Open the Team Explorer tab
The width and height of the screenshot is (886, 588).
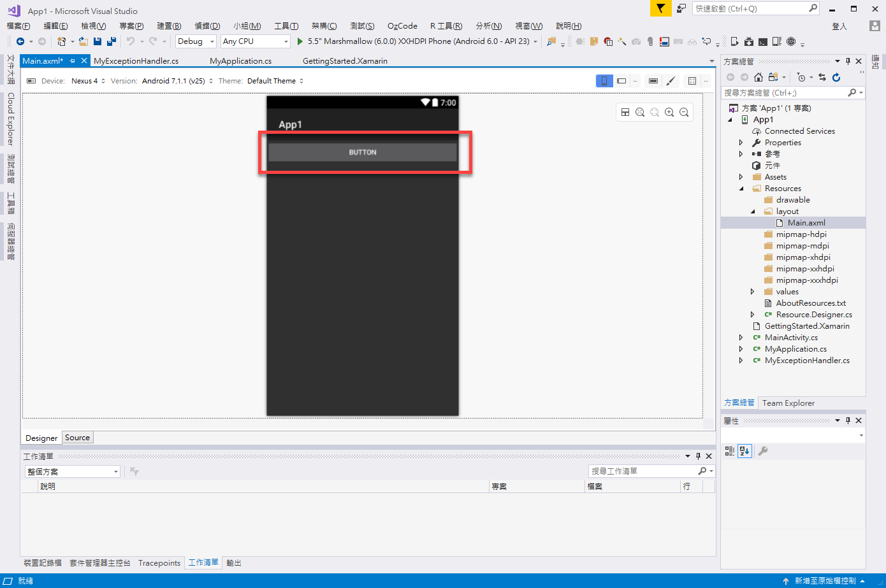point(788,403)
